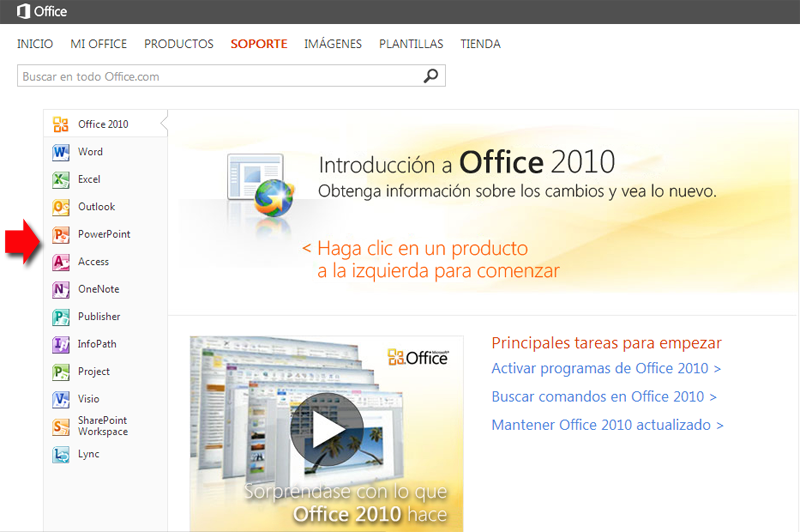Viewport: 800px width, 532px height.
Task: Open the IMÁGENES menu item
Action: (333, 44)
